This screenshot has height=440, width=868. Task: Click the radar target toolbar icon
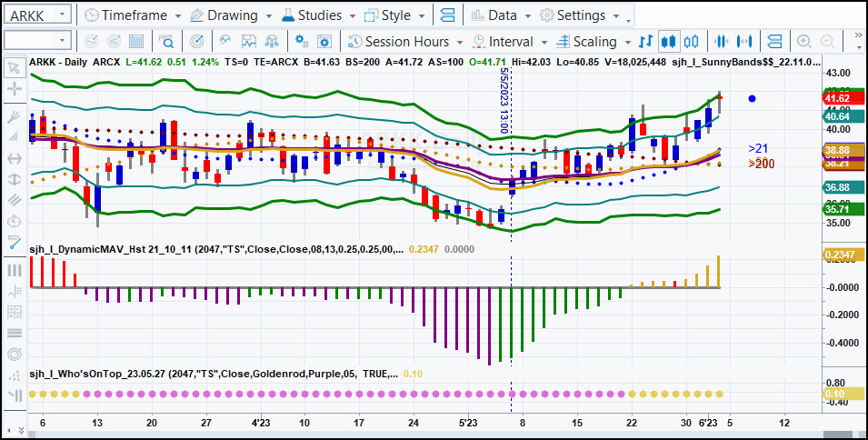pyautogui.click(x=196, y=42)
